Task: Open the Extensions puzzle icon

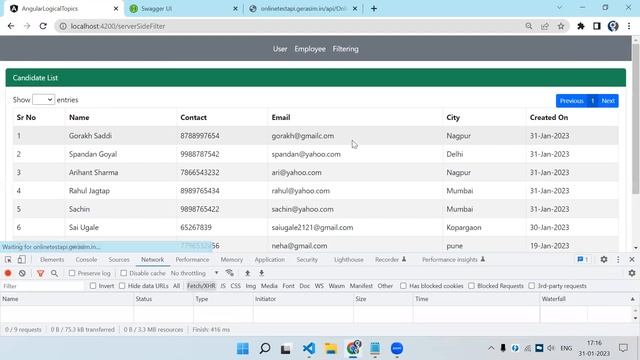Action: (x=581, y=26)
